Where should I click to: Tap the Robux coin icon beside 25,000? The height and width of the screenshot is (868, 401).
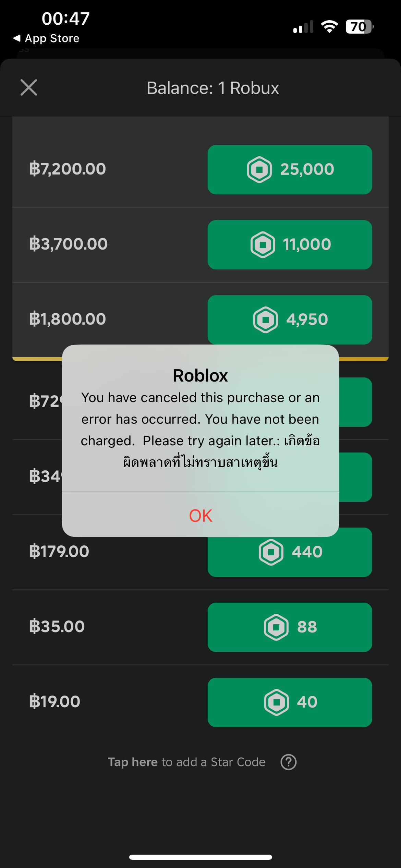[259, 169]
